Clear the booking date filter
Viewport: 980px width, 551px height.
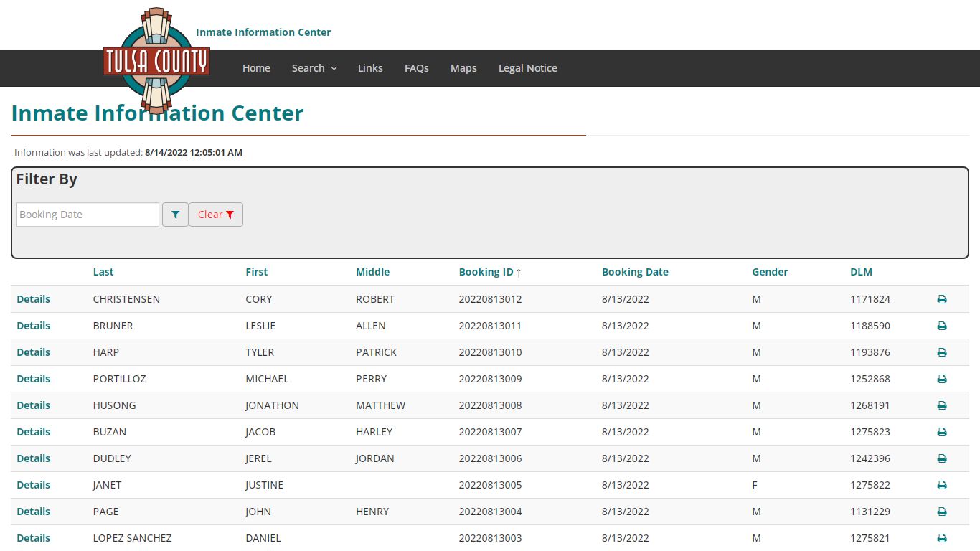216,215
